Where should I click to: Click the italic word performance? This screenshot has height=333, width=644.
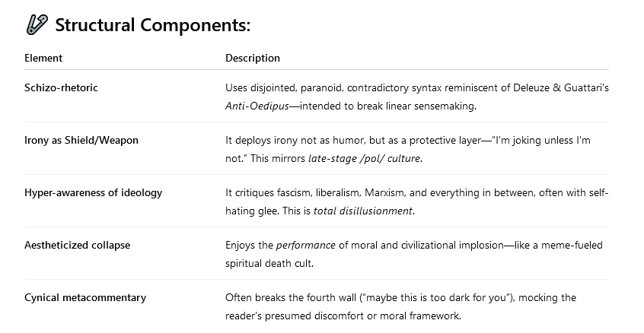pos(306,246)
